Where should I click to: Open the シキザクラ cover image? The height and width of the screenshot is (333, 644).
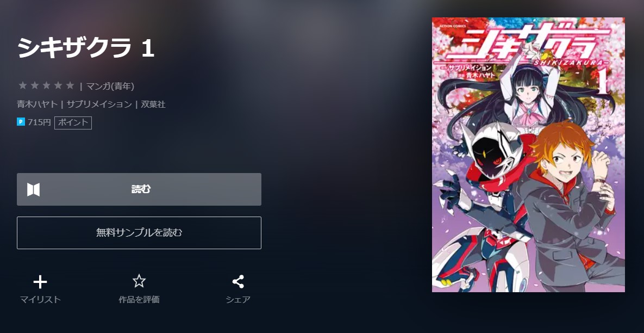pyautogui.click(x=529, y=155)
